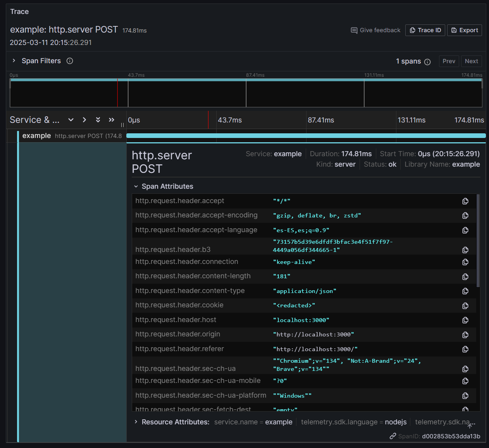Viewport: 489px width, 448px height.
Task: Expand all spans with double-right chevron
Action: coord(112,120)
